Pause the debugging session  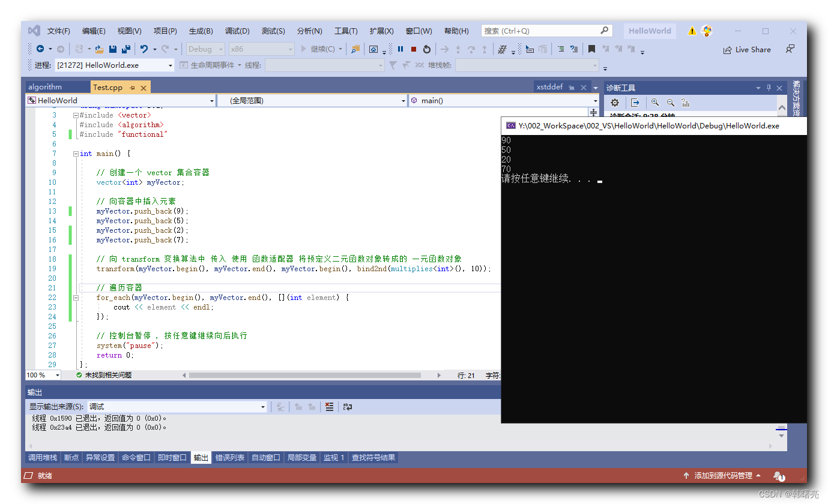click(x=400, y=49)
